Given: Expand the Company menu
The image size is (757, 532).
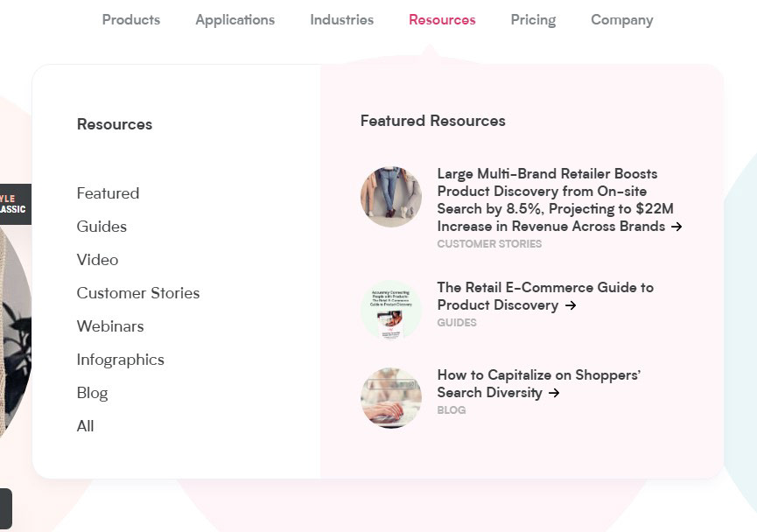Looking at the screenshot, I should click(x=621, y=20).
